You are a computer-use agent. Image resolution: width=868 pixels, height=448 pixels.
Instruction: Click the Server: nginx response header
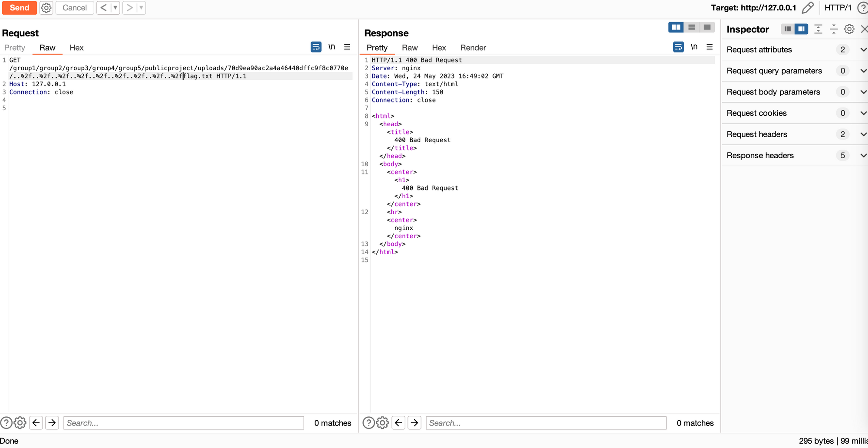(x=396, y=68)
